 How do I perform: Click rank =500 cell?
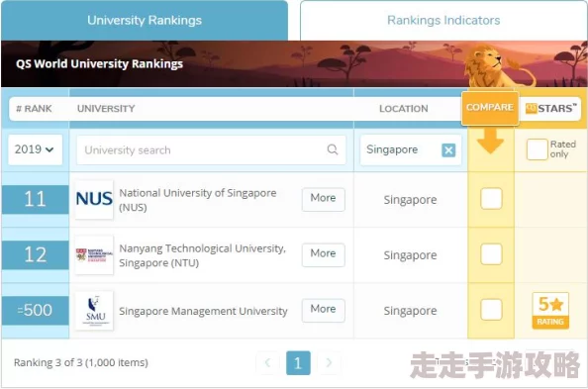[x=36, y=310]
